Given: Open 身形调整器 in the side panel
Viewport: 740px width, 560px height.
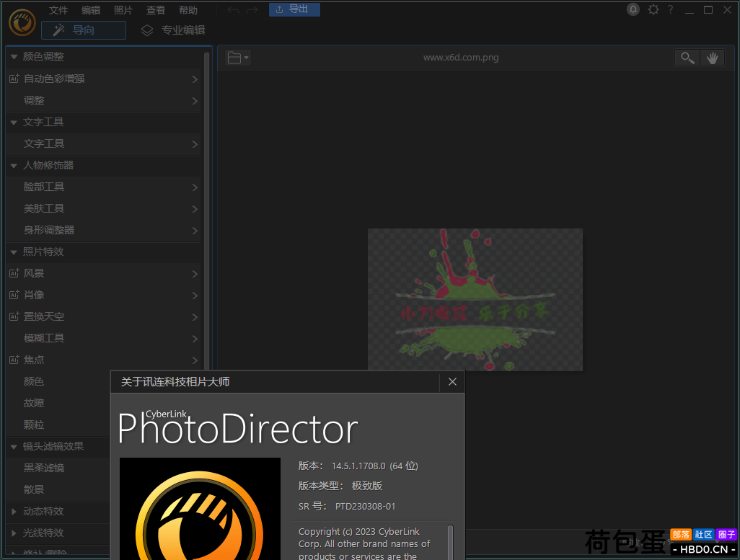Looking at the screenshot, I should click(103, 230).
